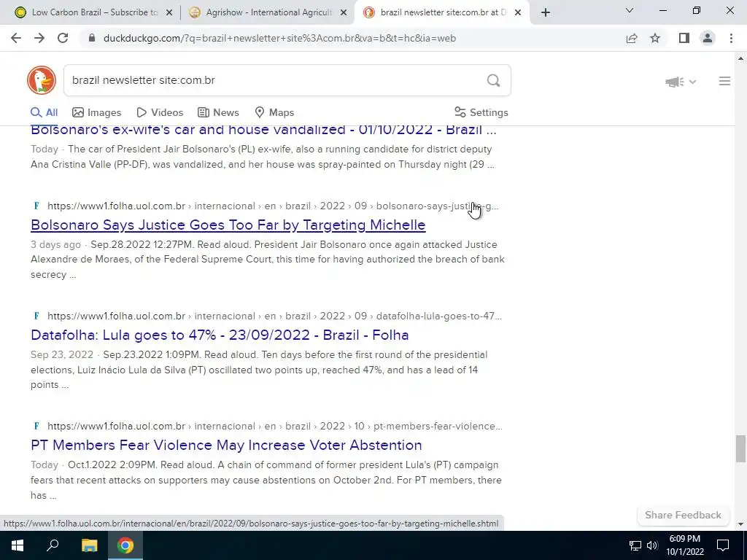Open the Chrome three-dot menu

pos(731,38)
